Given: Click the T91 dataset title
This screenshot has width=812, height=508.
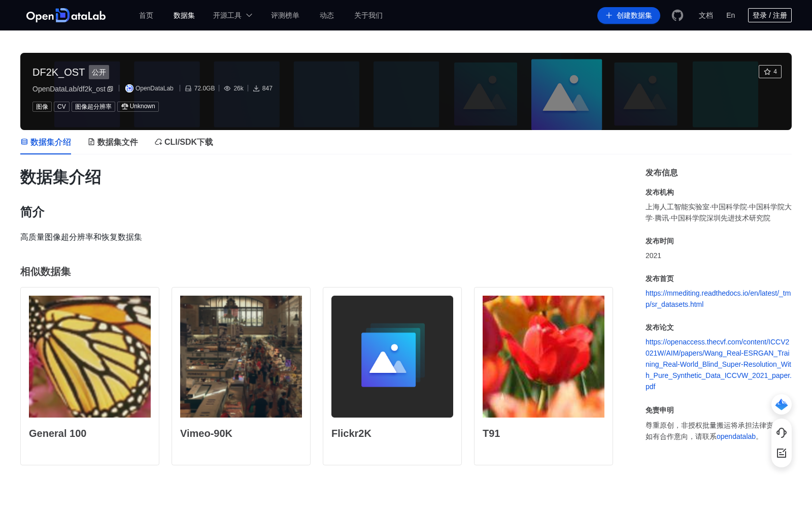Looking at the screenshot, I should [x=491, y=433].
